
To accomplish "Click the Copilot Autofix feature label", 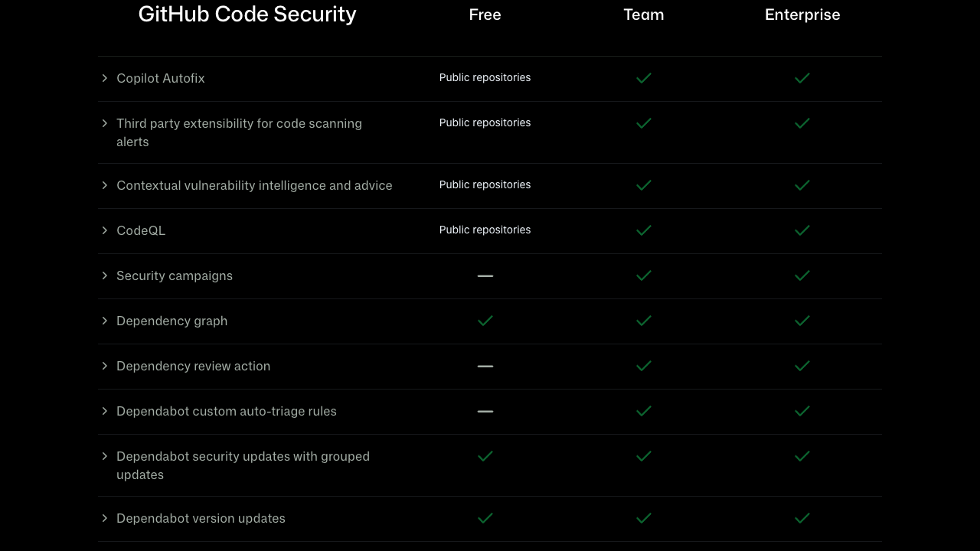I will [161, 78].
